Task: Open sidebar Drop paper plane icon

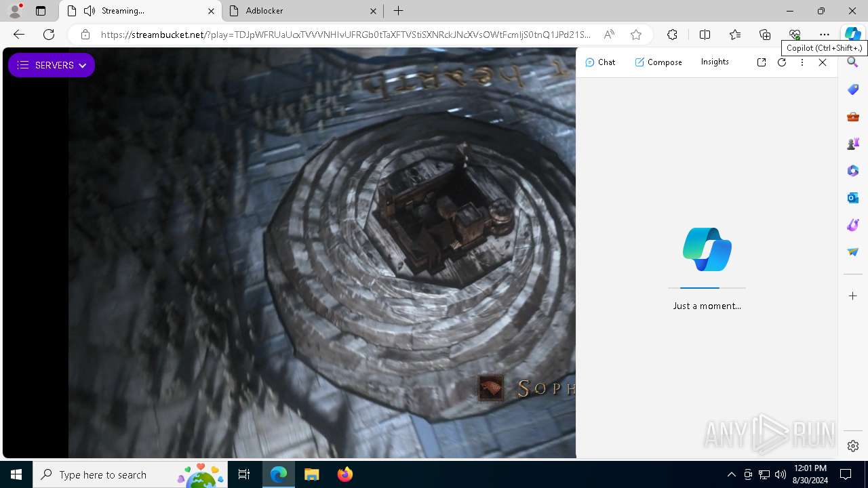Action: (853, 252)
